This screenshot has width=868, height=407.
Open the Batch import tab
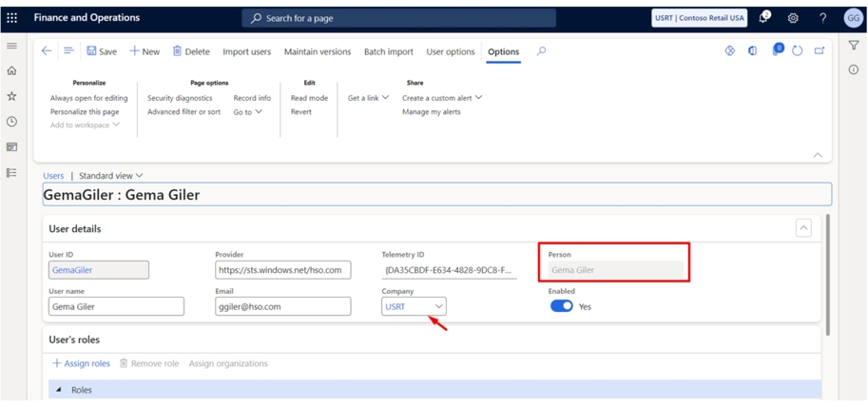click(x=389, y=51)
